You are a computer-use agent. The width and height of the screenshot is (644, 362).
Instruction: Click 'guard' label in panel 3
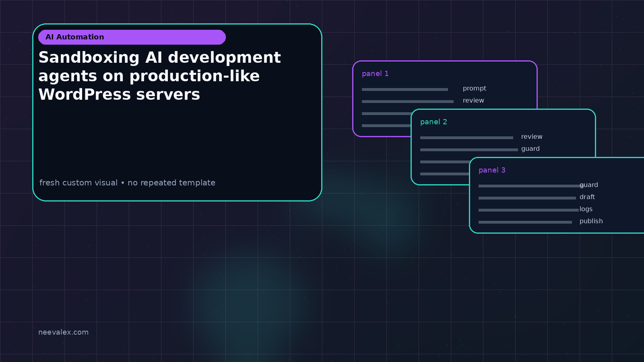(x=589, y=185)
